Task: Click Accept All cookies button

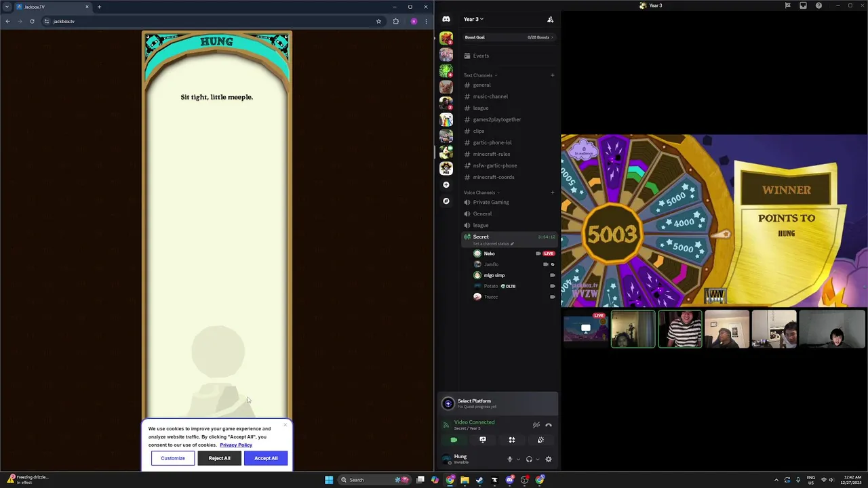Action: pos(266,458)
